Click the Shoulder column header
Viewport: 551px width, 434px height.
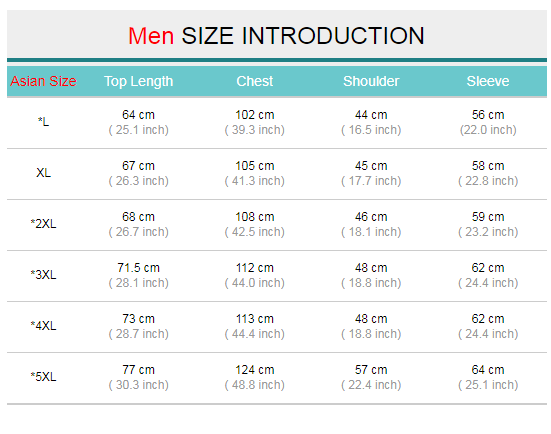pos(371,81)
